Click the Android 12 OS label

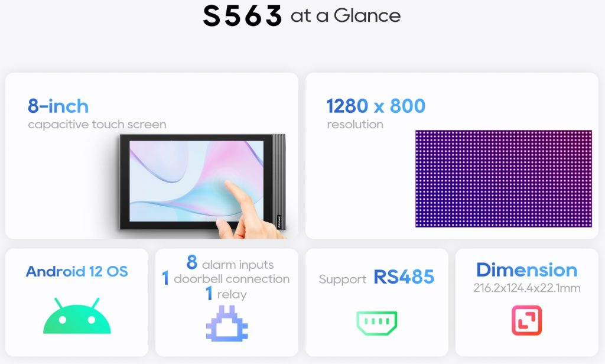pos(77,272)
